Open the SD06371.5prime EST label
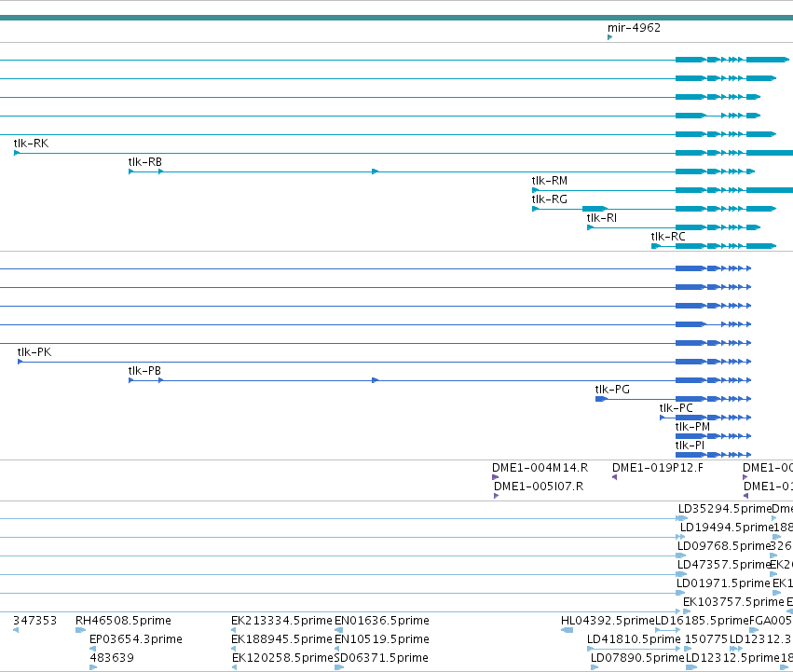Image resolution: width=793 pixels, height=672 pixels. click(x=381, y=658)
